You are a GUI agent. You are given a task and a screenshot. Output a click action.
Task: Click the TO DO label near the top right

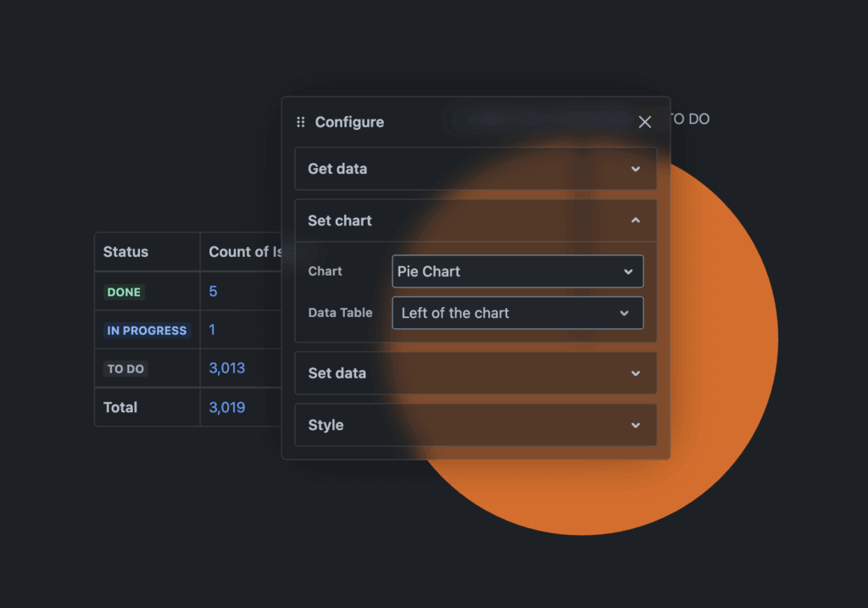click(x=690, y=119)
